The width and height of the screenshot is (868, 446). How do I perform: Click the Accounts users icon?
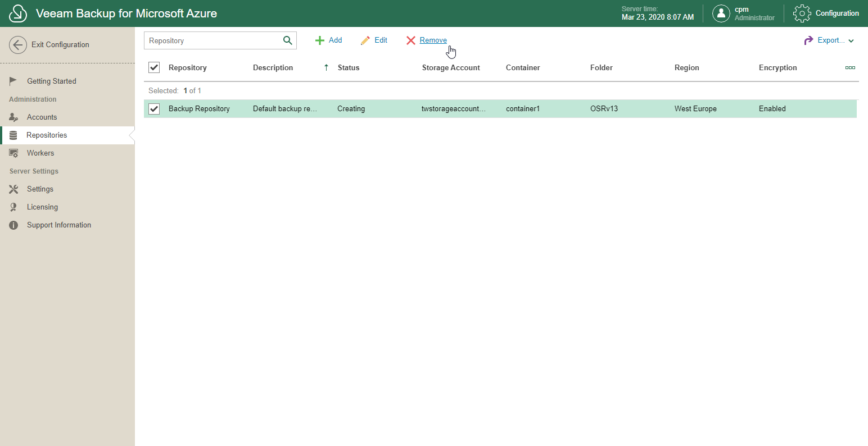point(14,117)
